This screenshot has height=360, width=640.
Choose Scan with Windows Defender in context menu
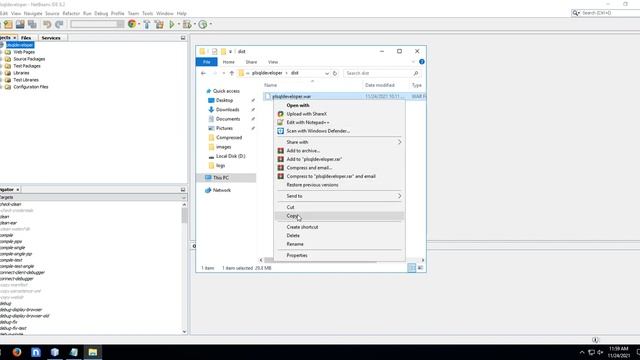tap(318, 131)
